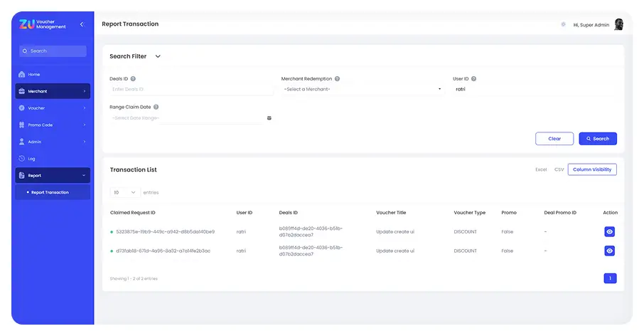Click the Enter Deals ID input field
This screenshot has width=644, height=336.
point(190,90)
